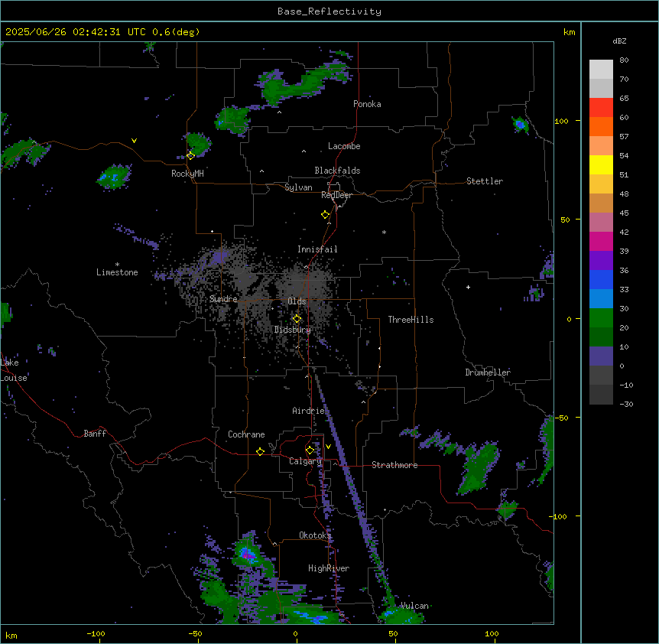Click the yellow V marker east of Calgary
This screenshot has height=644, width=659.
[x=328, y=447]
